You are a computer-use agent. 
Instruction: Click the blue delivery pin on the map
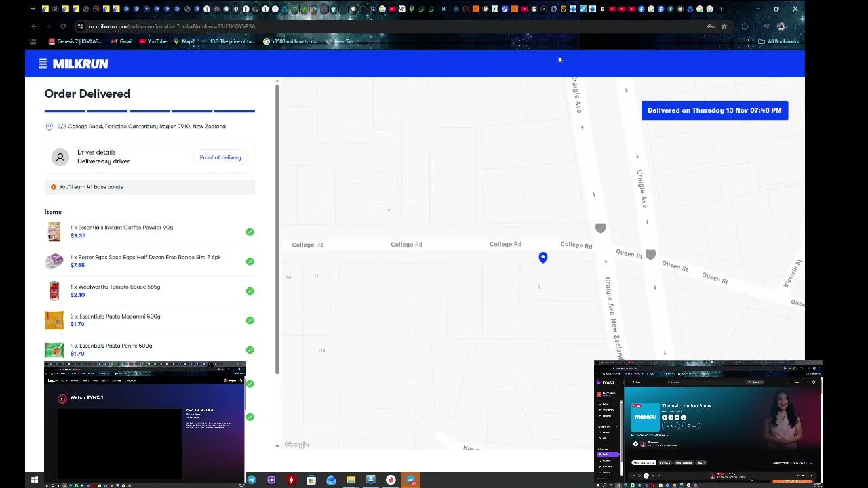pos(543,258)
